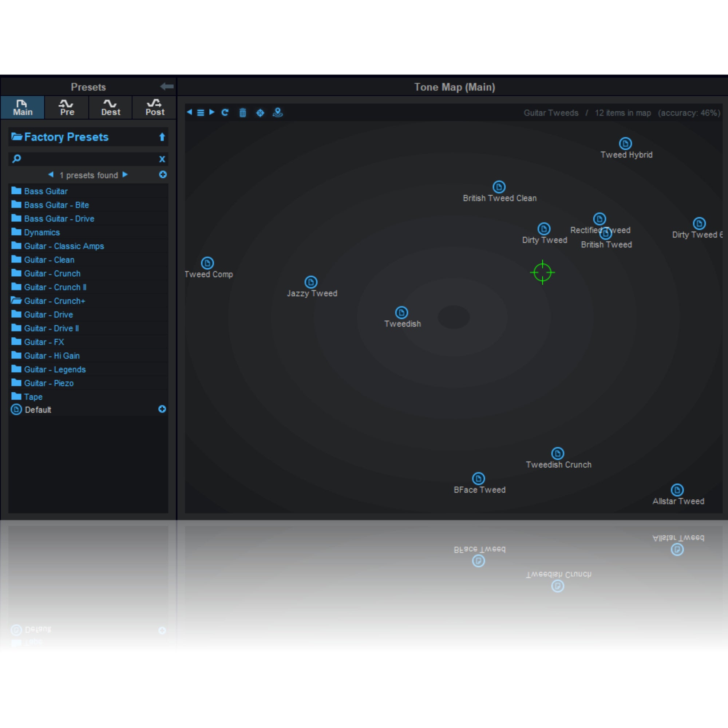Select the Jazzy Tweed node
The height and width of the screenshot is (728, 728).
[x=311, y=282]
